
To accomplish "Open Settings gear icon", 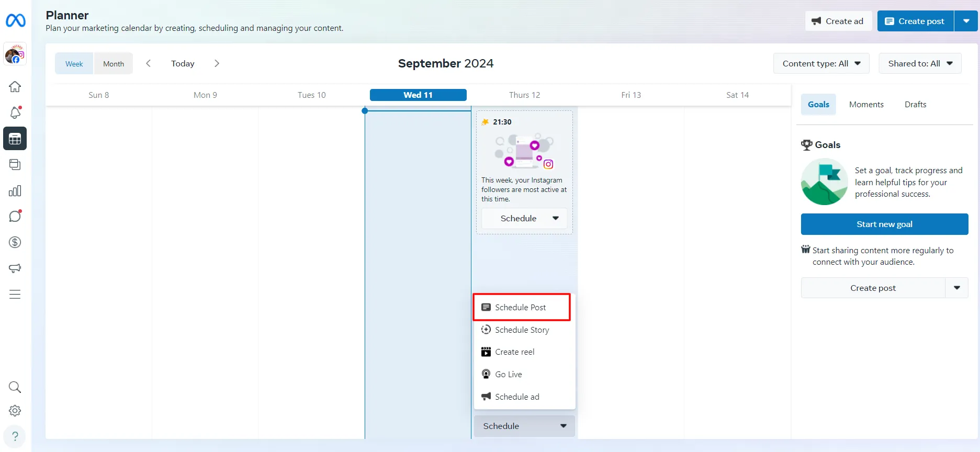I will click(15, 411).
